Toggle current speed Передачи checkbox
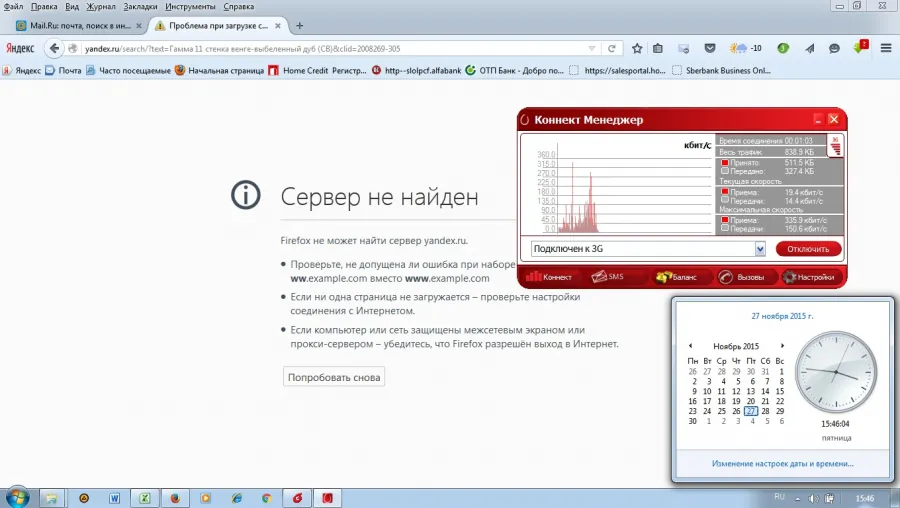This screenshot has width=900, height=508. coord(725,200)
